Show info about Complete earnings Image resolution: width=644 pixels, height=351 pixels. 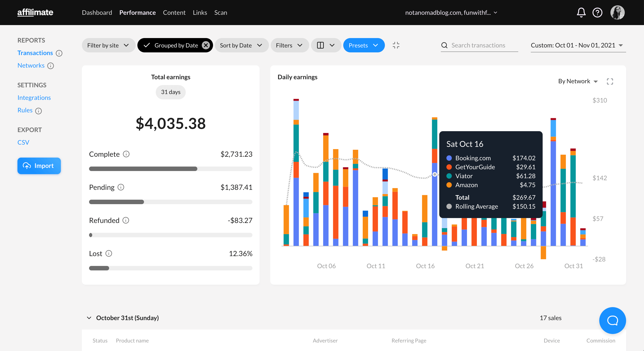pos(126,154)
